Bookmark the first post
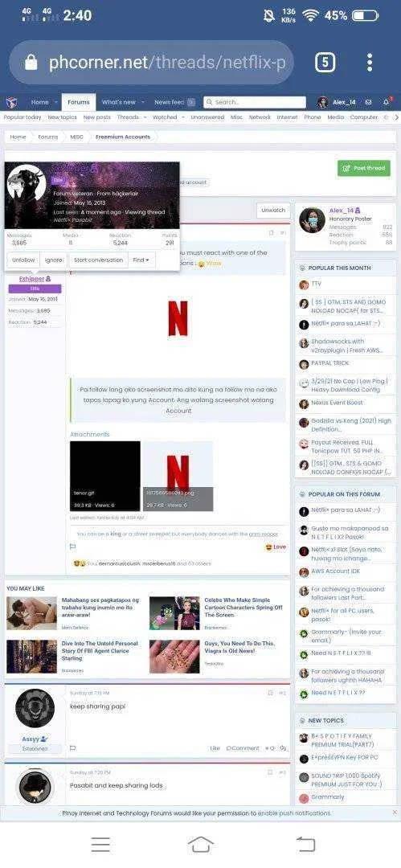401x868 pixels. [271, 233]
